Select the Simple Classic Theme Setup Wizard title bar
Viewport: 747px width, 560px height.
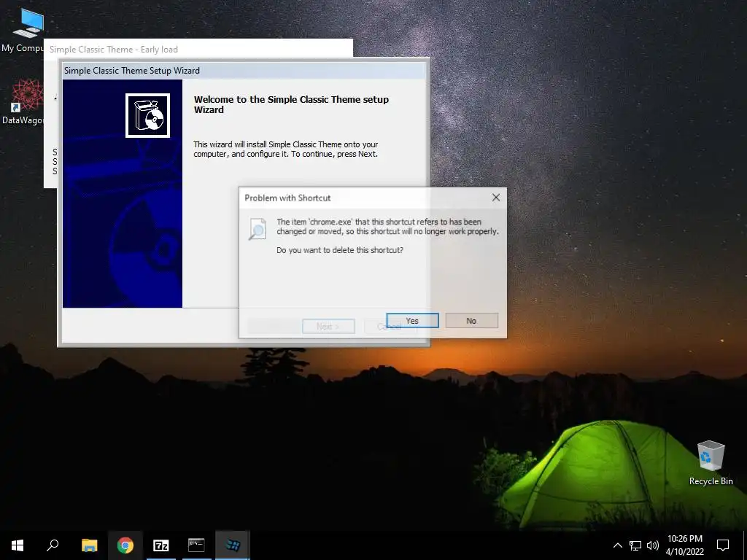point(244,71)
